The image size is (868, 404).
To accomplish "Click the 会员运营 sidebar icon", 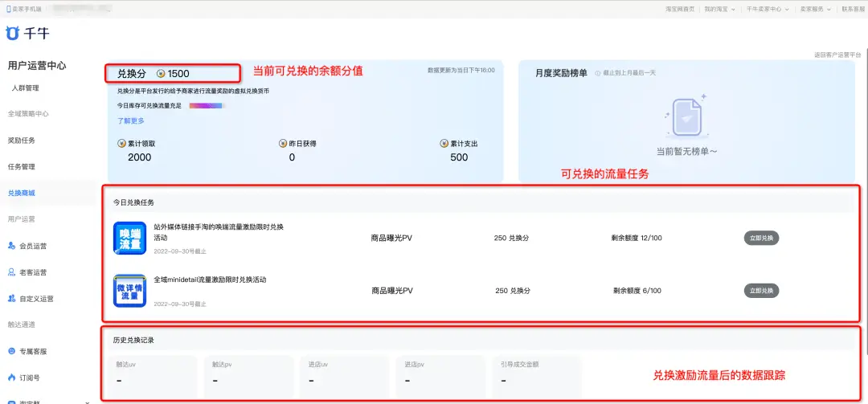I will 11,246.
